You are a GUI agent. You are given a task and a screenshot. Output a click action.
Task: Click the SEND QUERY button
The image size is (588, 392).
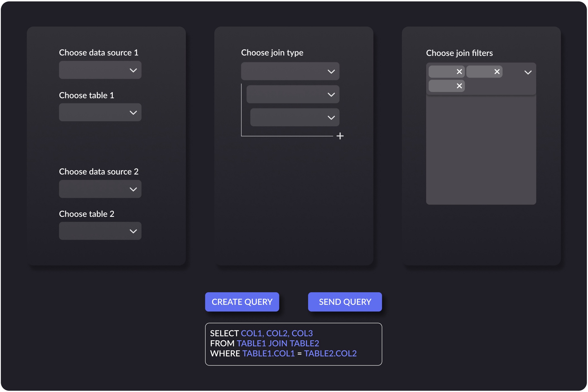345,302
